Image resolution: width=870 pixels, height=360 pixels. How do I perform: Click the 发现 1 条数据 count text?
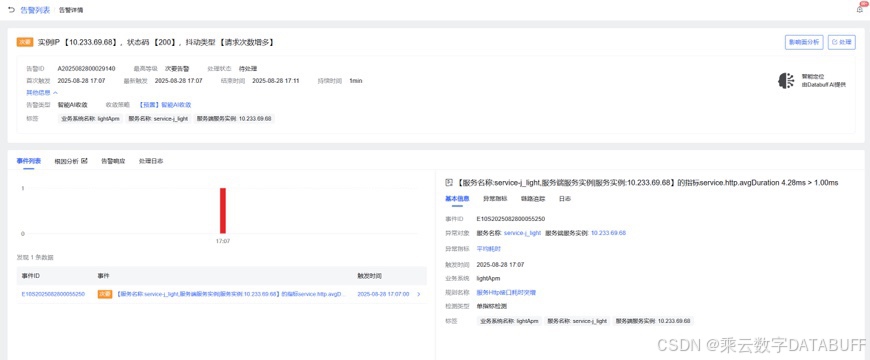[x=35, y=257]
